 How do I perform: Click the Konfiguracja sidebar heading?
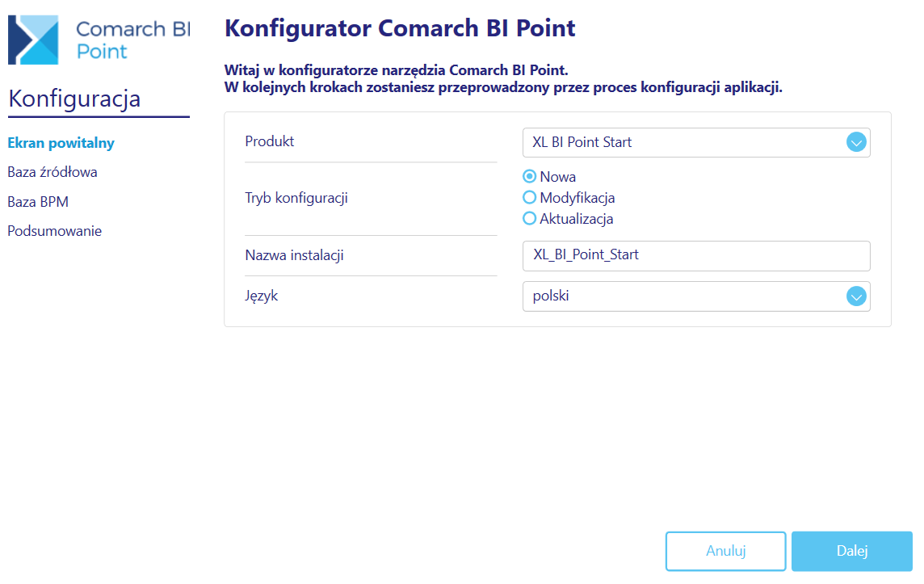[x=75, y=99]
